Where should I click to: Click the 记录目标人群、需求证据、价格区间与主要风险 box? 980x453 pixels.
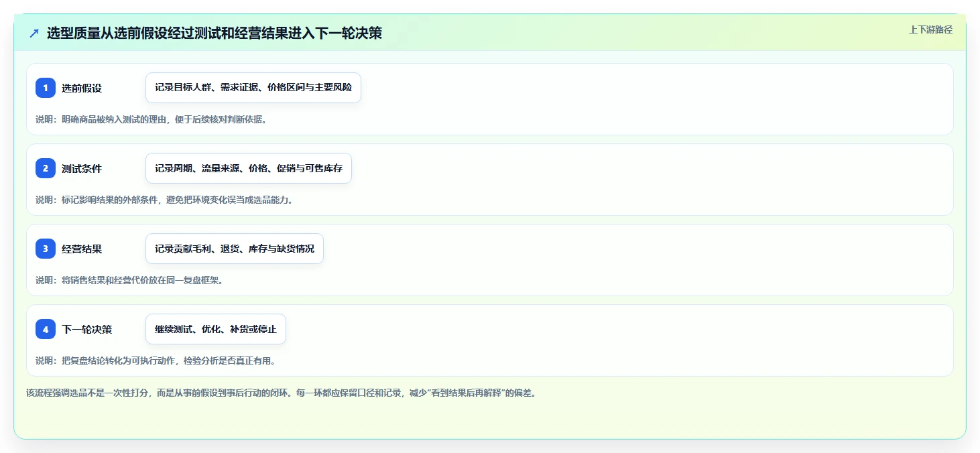point(253,88)
